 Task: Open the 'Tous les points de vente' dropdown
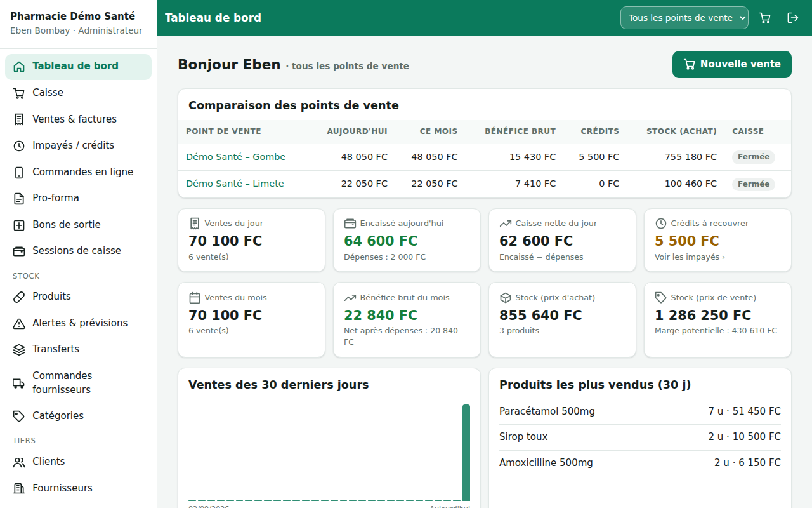click(684, 18)
